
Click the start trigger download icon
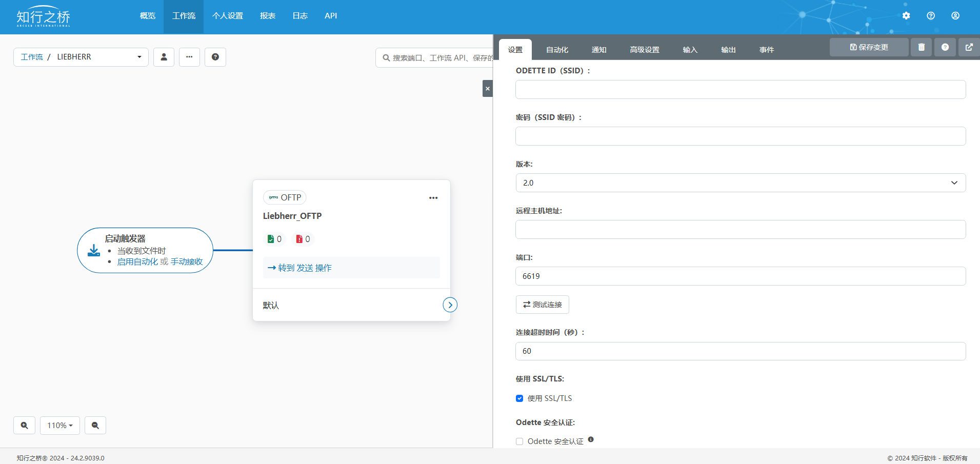coord(94,251)
